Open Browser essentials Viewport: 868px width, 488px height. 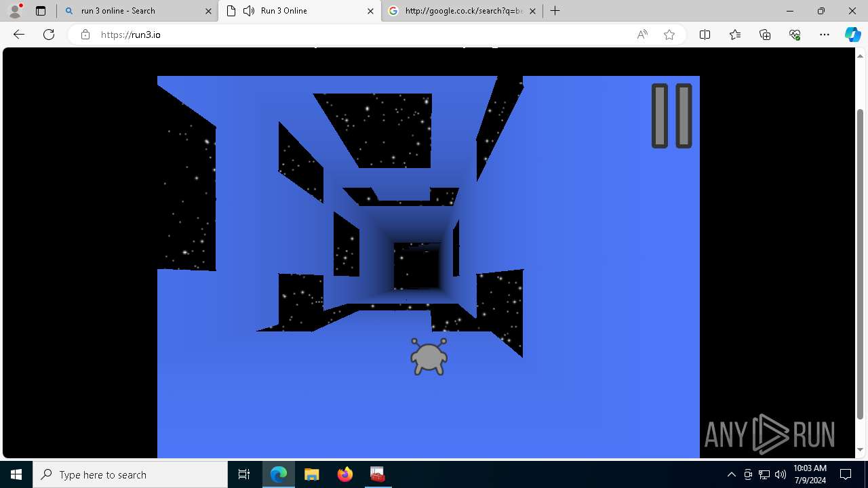[795, 35]
